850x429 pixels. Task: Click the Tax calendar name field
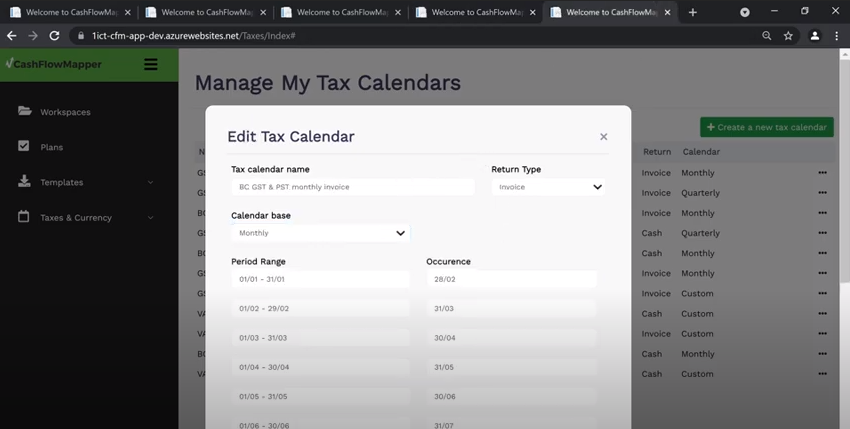[x=353, y=187]
